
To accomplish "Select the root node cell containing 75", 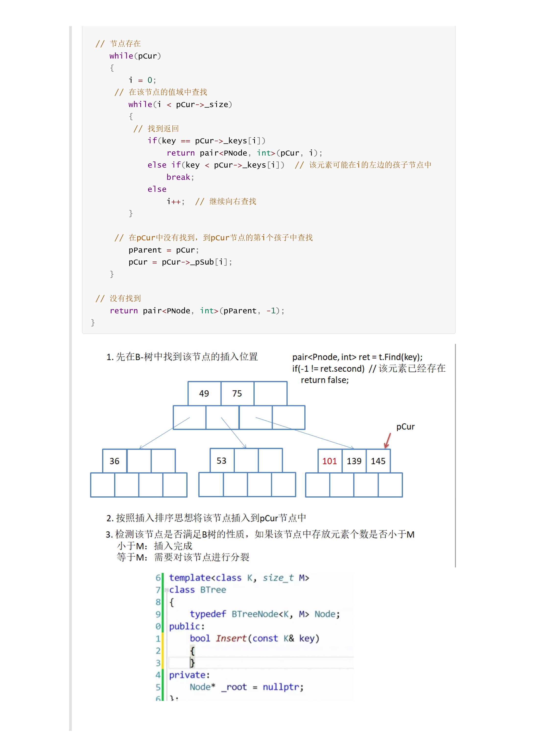I will pos(237,393).
